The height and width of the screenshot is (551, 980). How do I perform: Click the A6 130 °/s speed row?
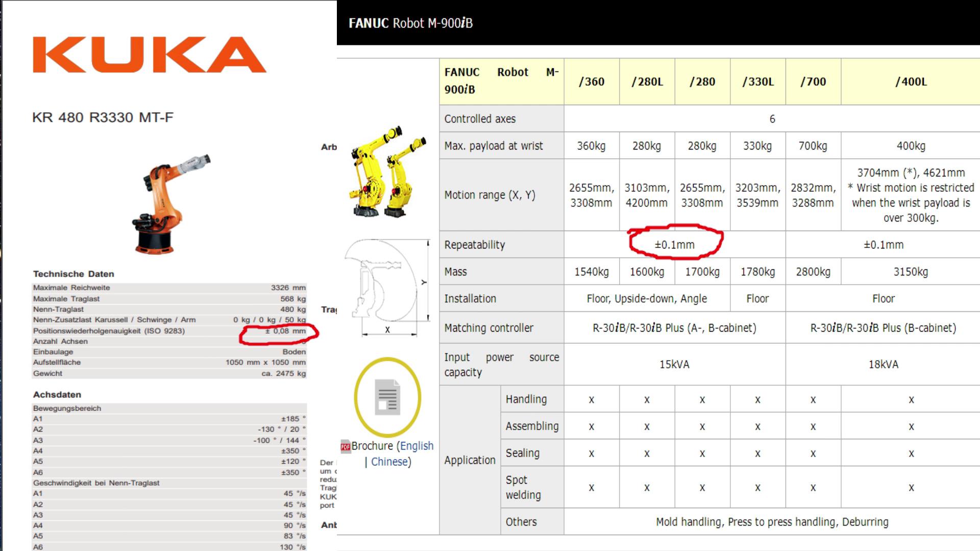tap(169, 546)
